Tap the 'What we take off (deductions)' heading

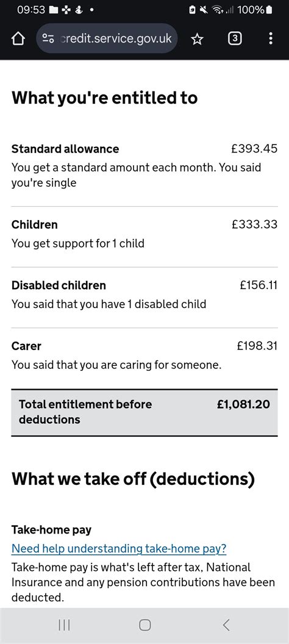[x=133, y=479]
